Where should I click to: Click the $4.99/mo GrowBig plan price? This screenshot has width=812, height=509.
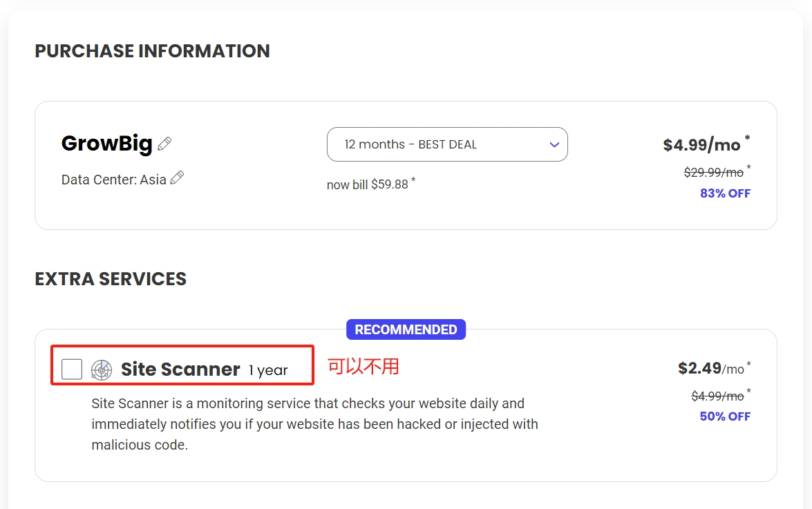(x=701, y=144)
